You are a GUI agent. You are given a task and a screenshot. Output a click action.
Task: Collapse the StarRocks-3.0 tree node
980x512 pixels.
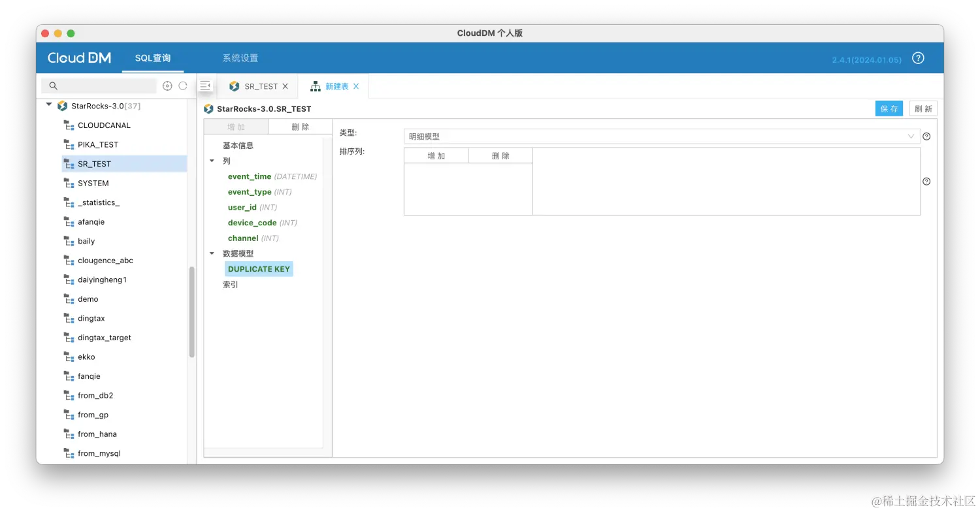(49, 105)
